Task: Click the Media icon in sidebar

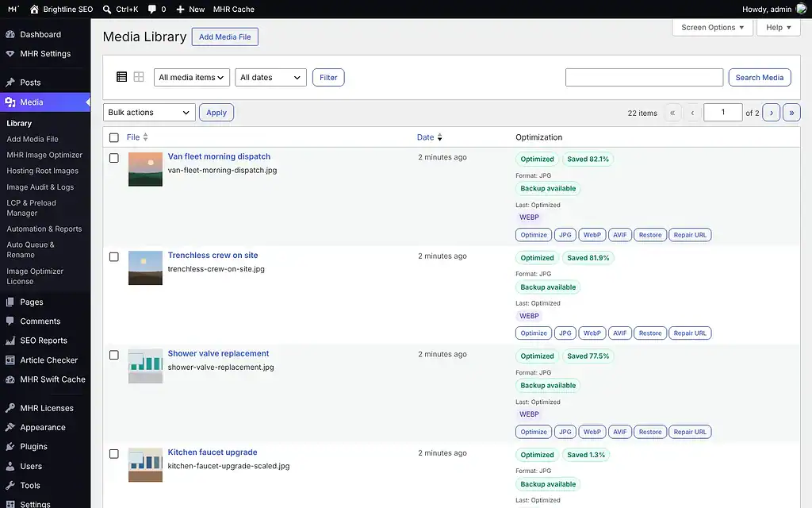Action: pos(10,102)
